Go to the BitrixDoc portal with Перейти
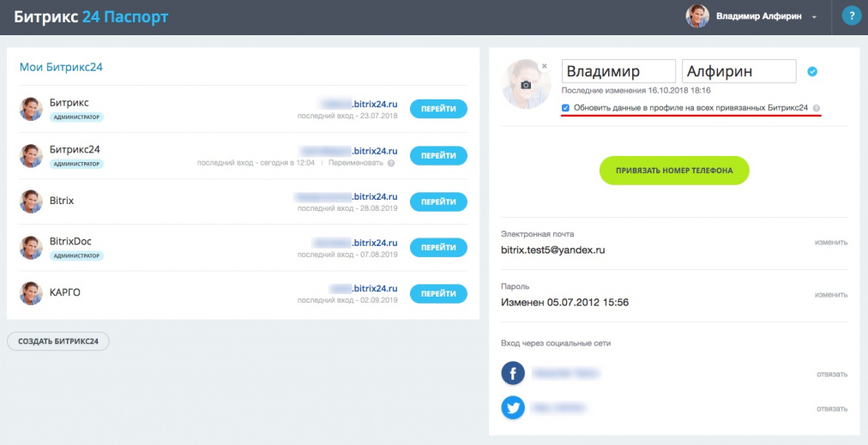 [438, 248]
